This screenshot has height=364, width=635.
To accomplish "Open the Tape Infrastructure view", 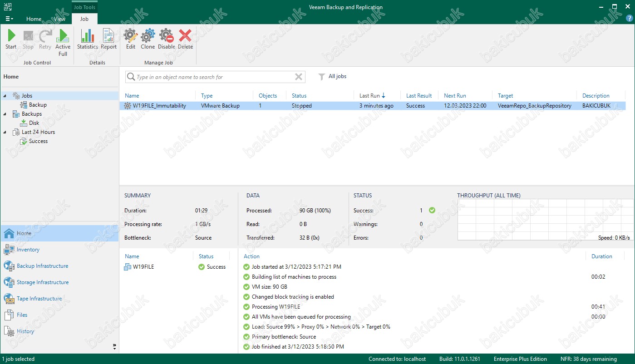I will click(59, 299).
